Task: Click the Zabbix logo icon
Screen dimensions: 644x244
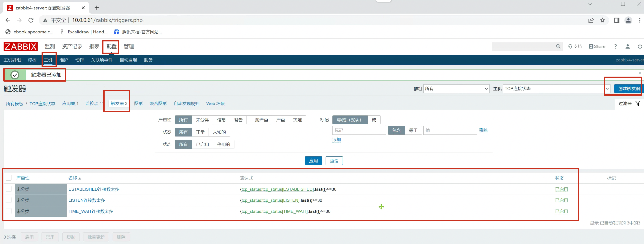Action: [20, 46]
